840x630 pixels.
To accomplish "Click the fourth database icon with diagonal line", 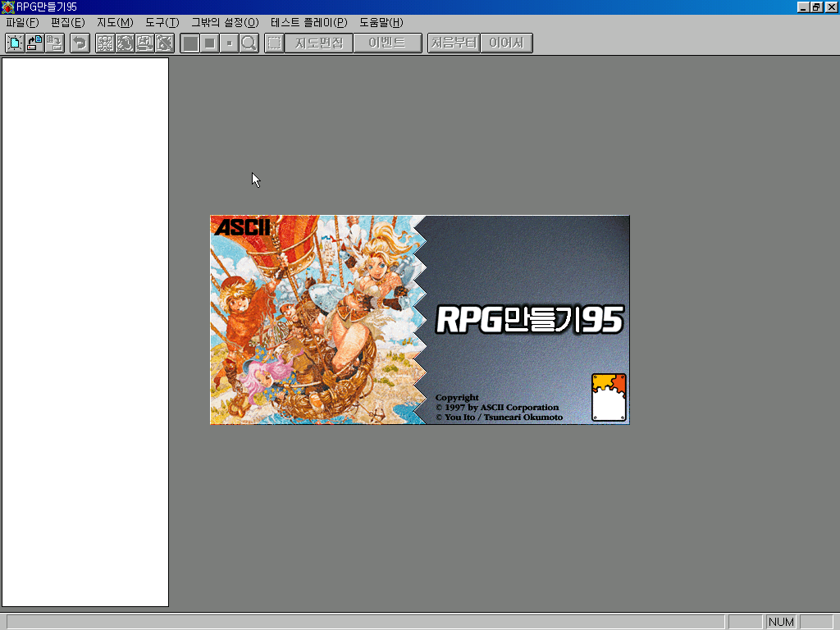I will (164, 43).
